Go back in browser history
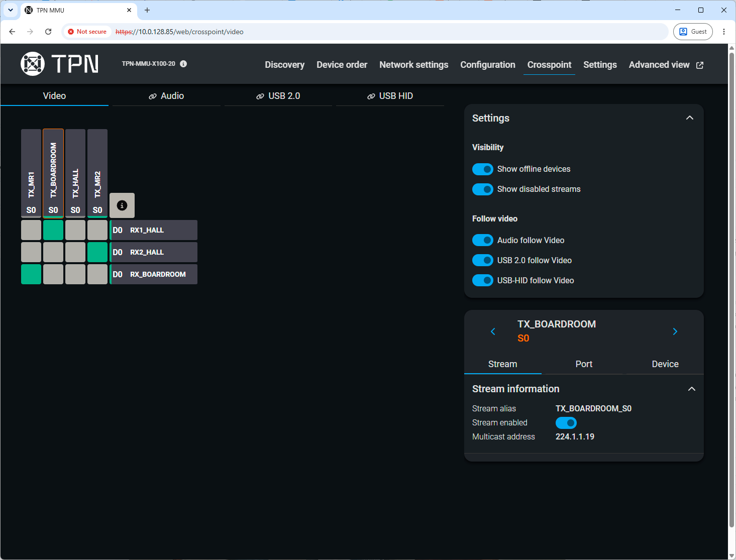 click(12, 32)
